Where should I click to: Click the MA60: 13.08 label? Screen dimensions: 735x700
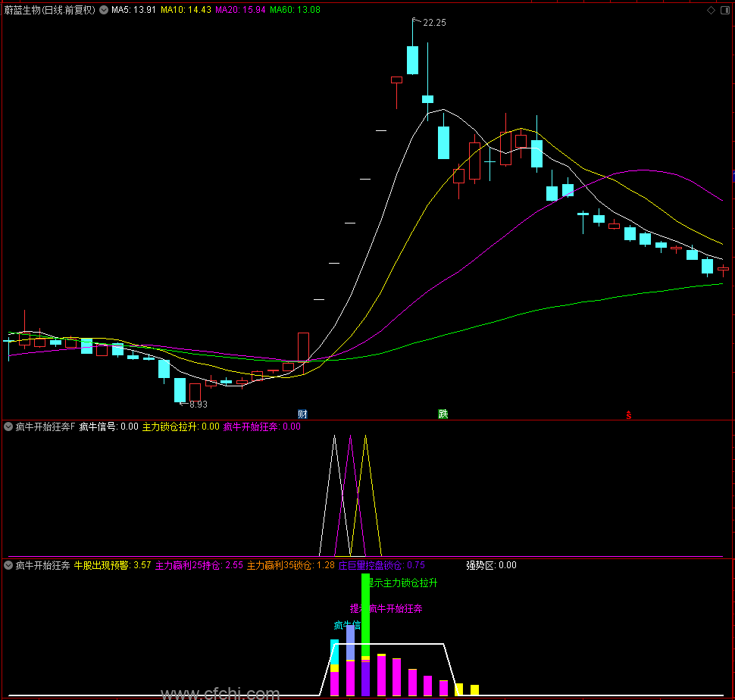(295, 10)
